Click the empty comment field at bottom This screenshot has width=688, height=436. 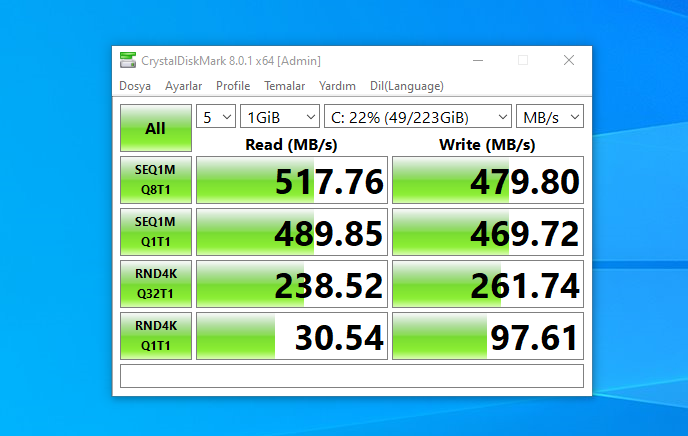coord(352,376)
